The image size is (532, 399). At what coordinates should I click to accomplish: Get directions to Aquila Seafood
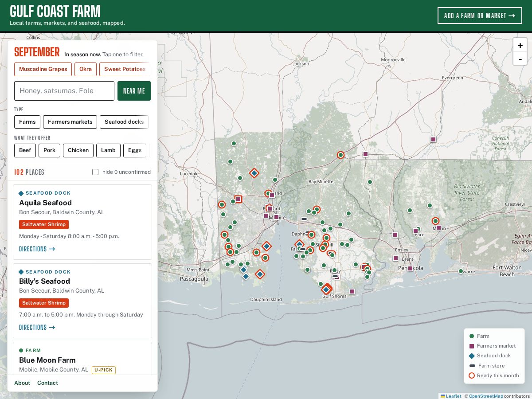tap(37, 249)
